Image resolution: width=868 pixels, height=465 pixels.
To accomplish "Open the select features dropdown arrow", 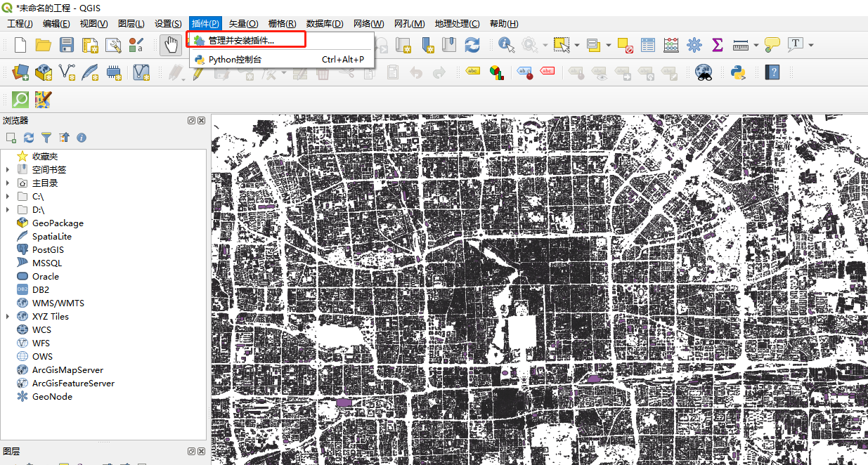I will pyautogui.click(x=577, y=45).
